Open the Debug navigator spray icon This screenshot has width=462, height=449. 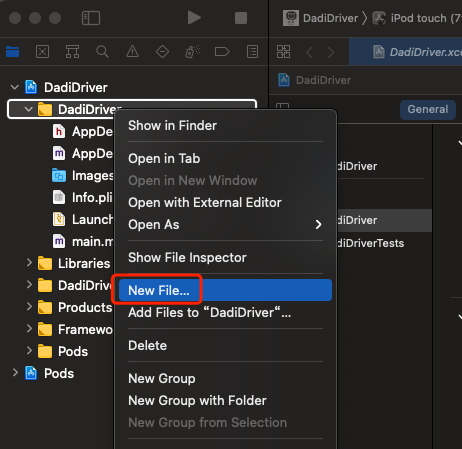pos(192,52)
